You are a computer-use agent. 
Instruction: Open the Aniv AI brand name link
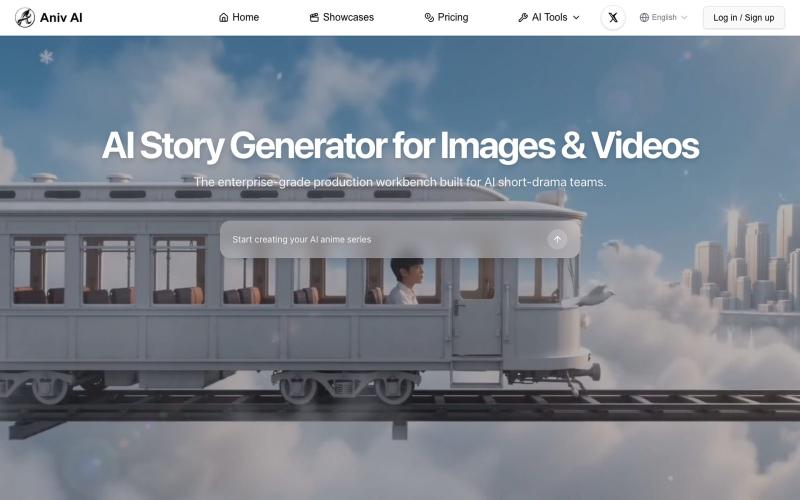pos(61,17)
